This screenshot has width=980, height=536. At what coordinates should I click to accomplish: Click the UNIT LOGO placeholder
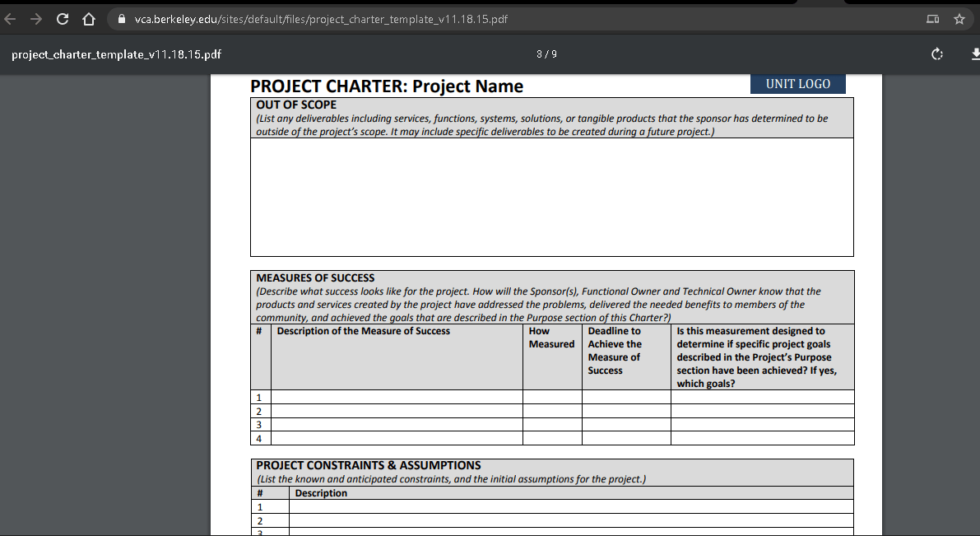(798, 84)
